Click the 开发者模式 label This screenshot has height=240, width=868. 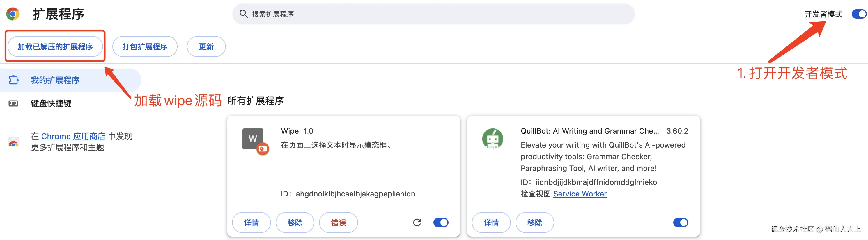[823, 14]
